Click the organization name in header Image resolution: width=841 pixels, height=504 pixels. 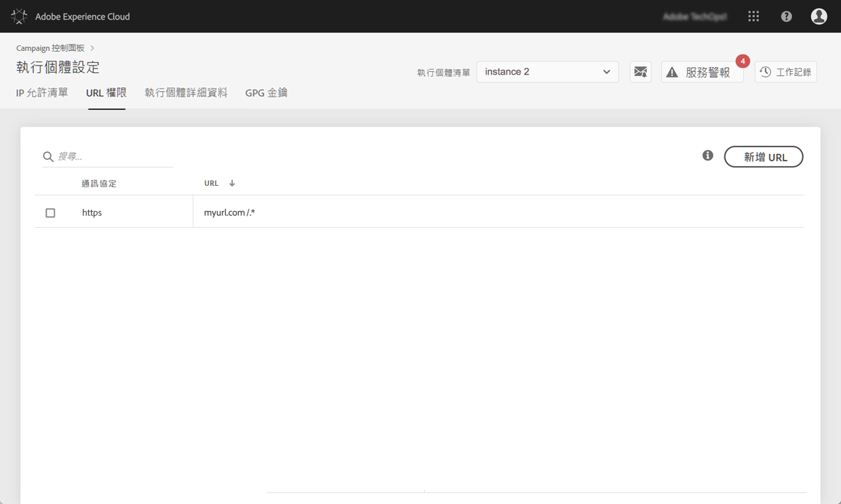[x=695, y=16]
